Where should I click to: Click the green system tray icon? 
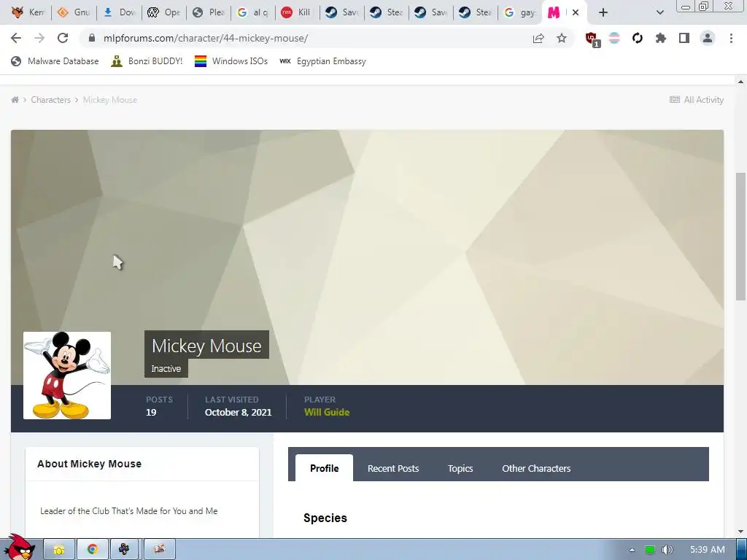[649, 550]
